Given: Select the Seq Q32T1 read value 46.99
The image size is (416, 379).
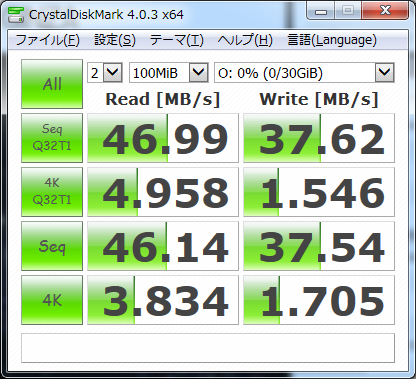Looking at the screenshot, I should click(163, 138).
